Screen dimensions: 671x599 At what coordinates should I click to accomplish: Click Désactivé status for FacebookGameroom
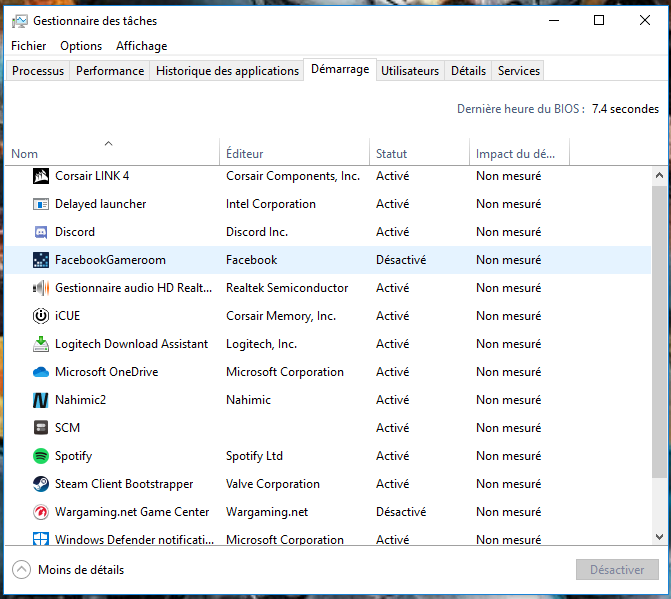pos(401,260)
